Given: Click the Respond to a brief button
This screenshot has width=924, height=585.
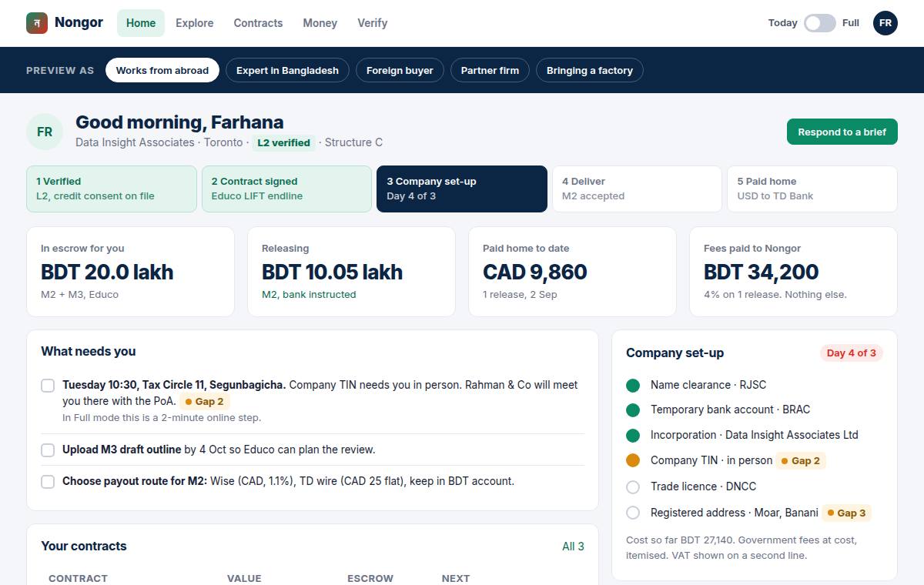Looking at the screenshot, I should [842, 132].
